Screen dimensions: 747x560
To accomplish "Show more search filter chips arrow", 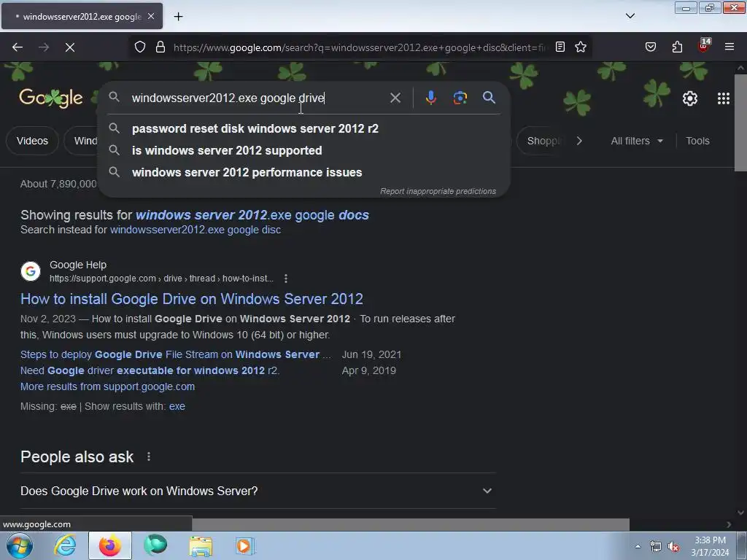I will pos(578,141).
